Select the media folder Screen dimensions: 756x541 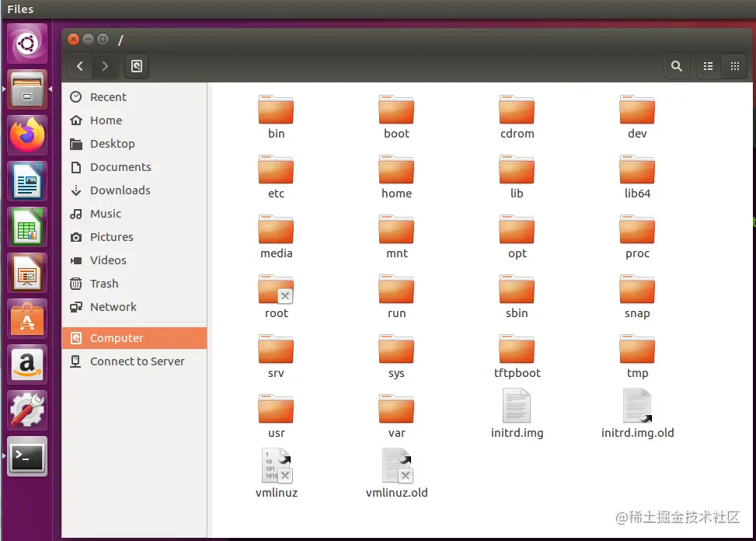point(276,237)
